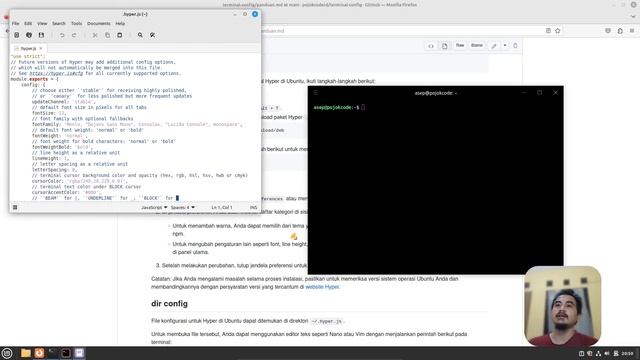Open terminal hamburger menu icon

tap(316, 93)
